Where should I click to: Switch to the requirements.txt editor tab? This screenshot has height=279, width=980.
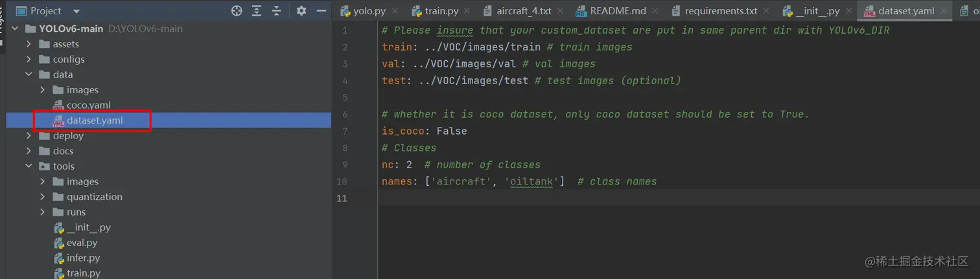(x=721, y=11)
